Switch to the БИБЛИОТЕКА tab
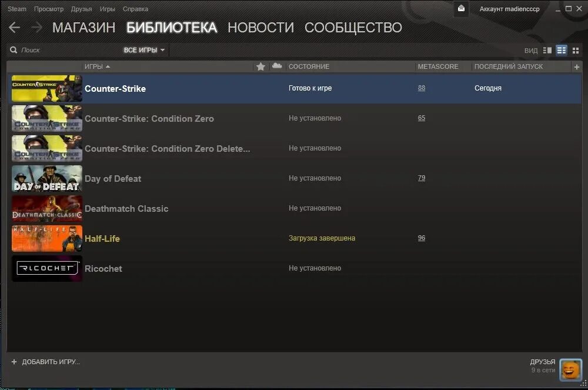588x390 pixels. pos(172,28)
